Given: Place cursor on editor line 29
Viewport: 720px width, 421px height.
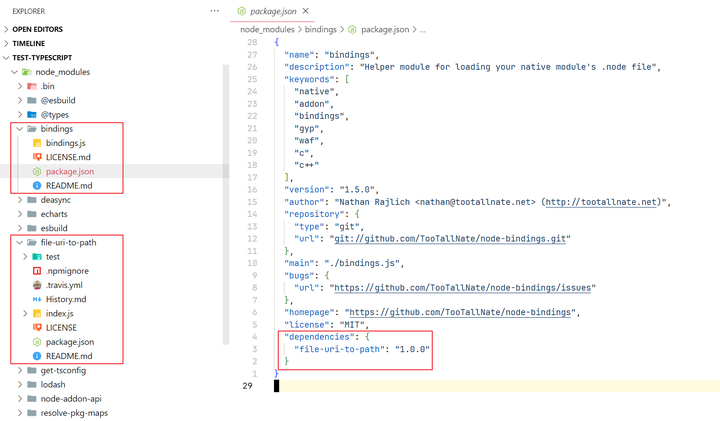Looking at the screenshot, I should (x=497, y=386).
